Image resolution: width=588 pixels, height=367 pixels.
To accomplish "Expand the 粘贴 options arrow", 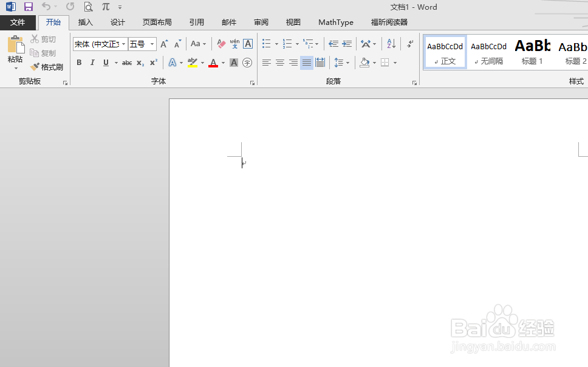I will [x=16, y=68].
